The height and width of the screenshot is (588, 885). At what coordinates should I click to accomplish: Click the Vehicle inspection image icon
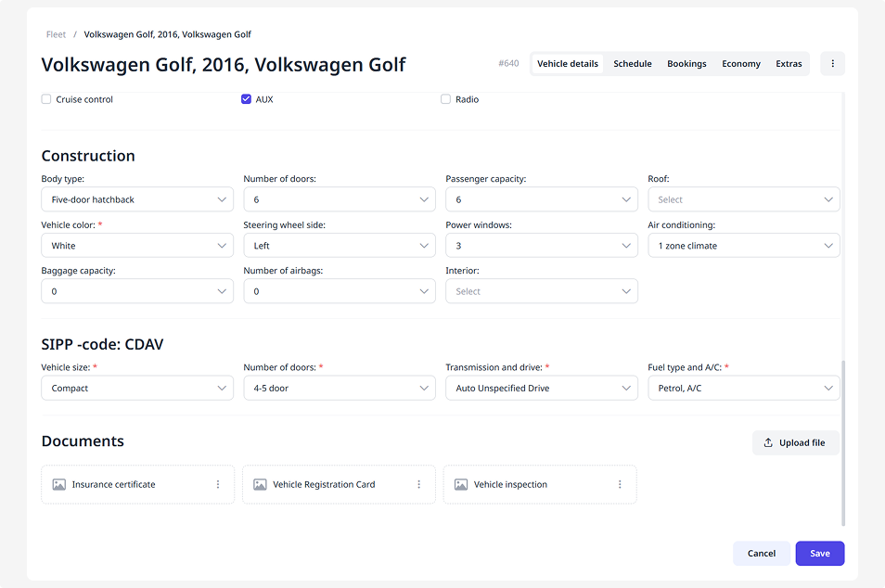[x=461, y=484]
